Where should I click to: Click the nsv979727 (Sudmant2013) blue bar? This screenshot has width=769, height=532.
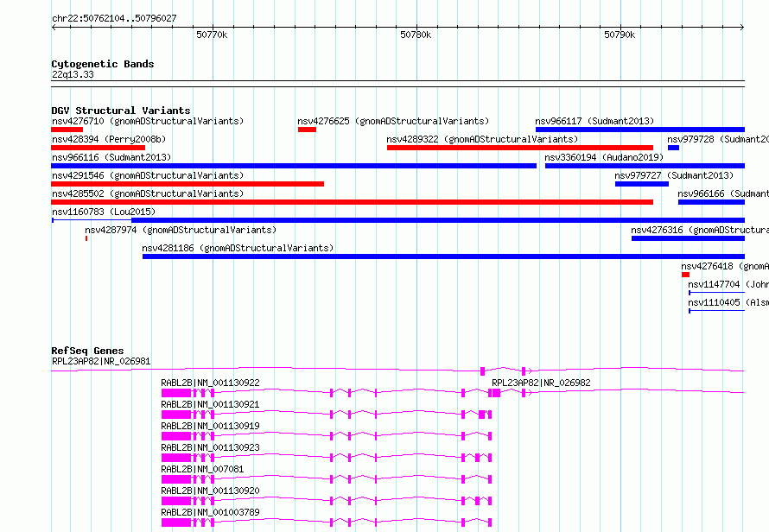(x=641, y=184)
